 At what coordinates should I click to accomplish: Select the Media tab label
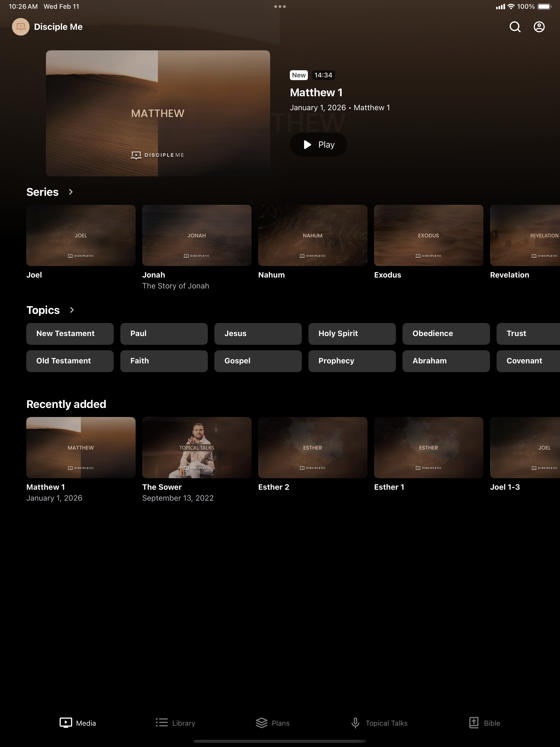point(86,723)
